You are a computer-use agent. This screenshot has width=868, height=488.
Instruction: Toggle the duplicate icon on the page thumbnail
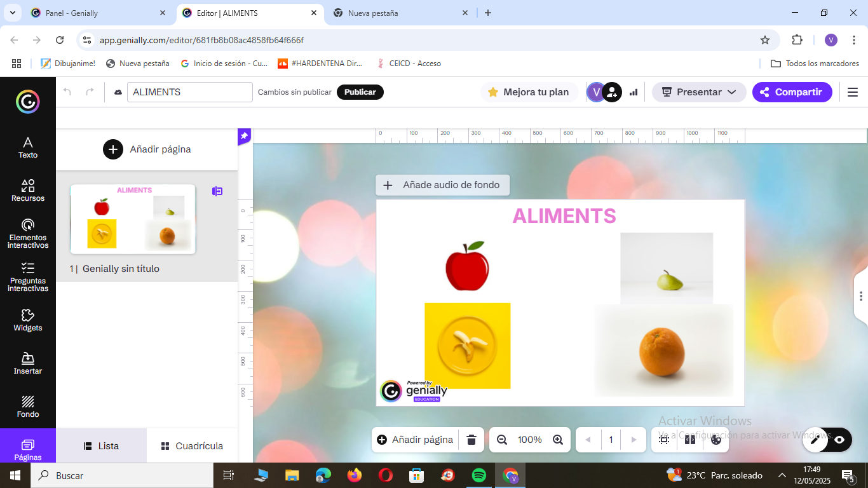pos(218,191)
